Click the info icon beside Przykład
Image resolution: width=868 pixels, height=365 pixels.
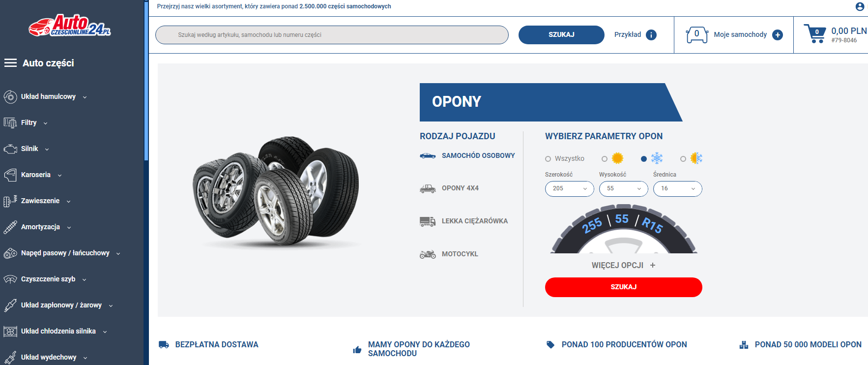[651, 35]
